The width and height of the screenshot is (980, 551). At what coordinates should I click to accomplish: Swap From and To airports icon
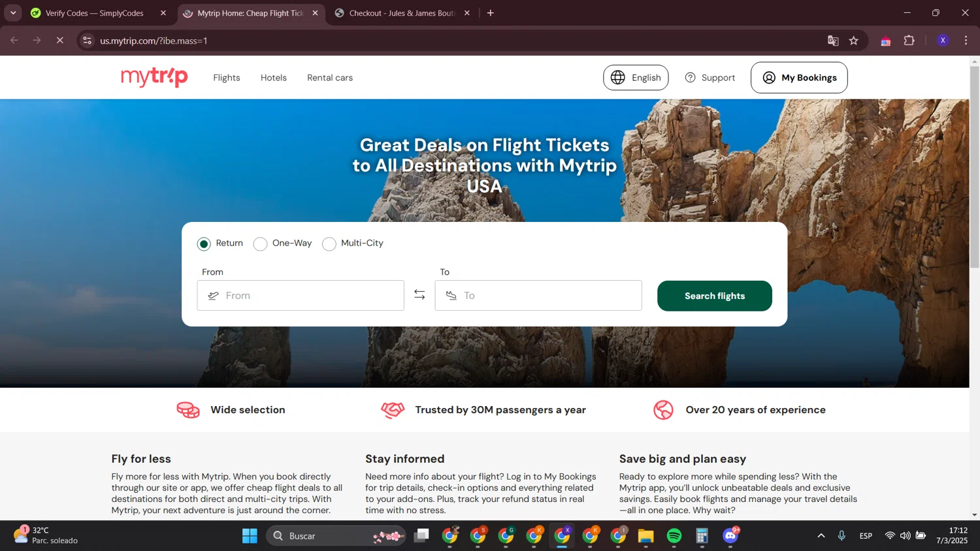tap(419, 295)
